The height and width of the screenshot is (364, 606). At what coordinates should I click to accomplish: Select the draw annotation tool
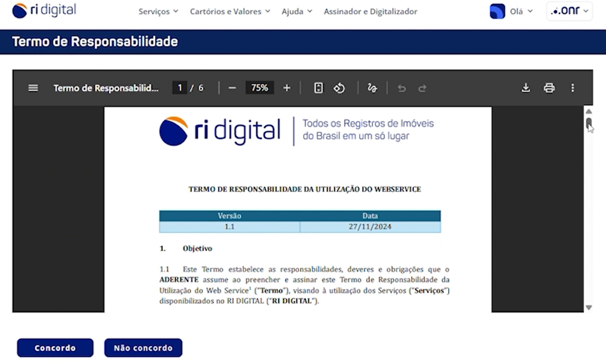[x=372, y=88]
